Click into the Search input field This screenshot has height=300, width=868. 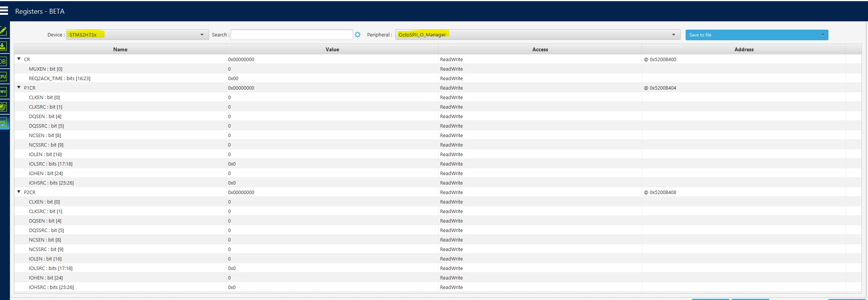292,35
